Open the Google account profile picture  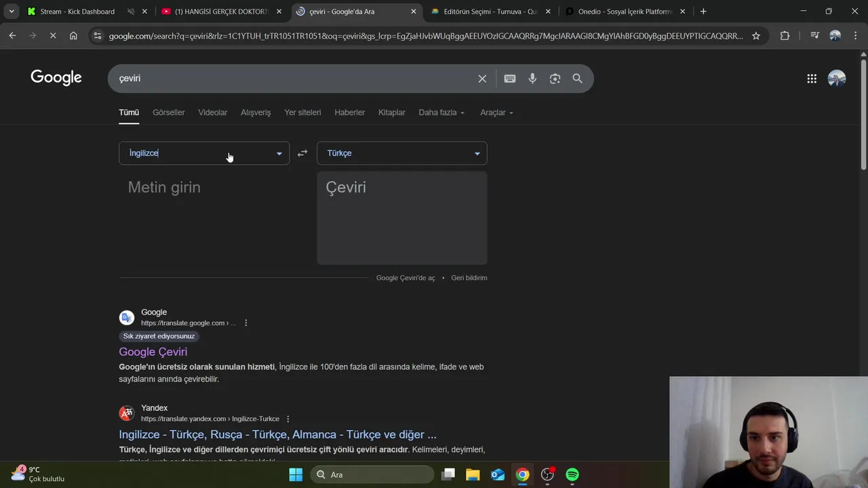tap(837, 79)
